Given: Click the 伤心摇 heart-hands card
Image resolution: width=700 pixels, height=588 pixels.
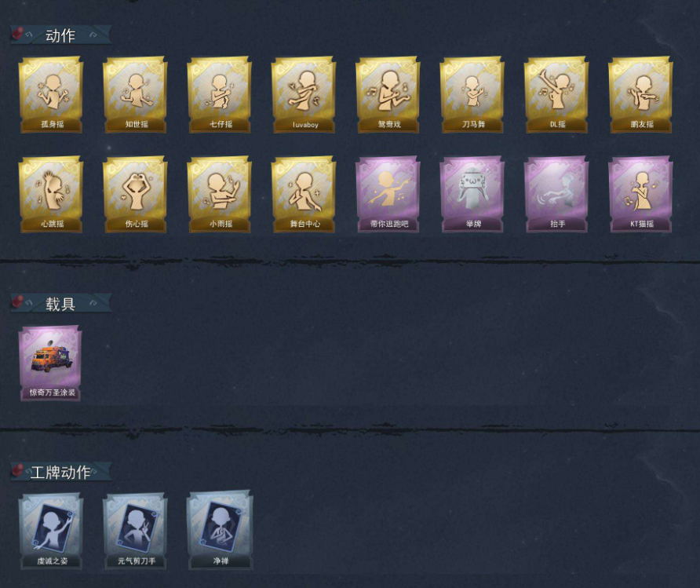Looking at the screenshot, I should point(135,194).
